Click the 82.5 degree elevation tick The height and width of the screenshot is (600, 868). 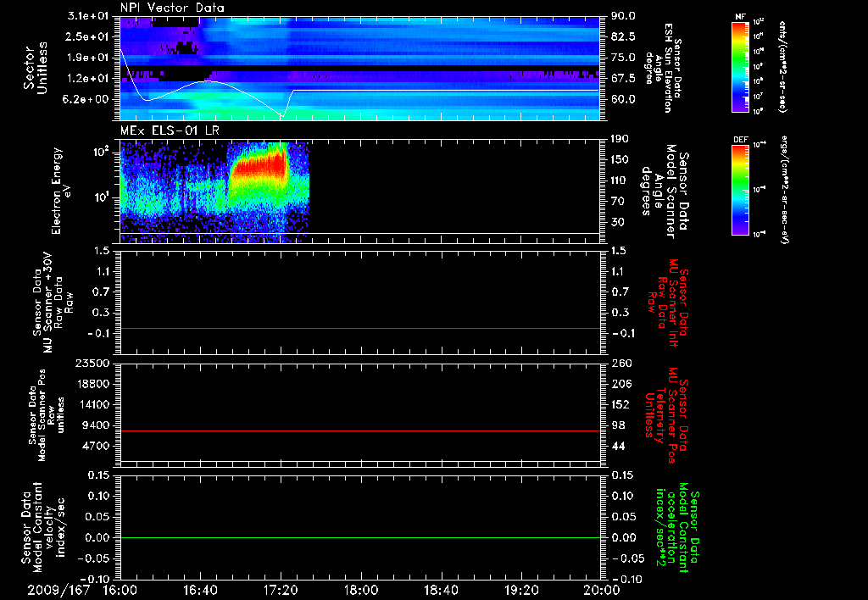click(623, 36)
